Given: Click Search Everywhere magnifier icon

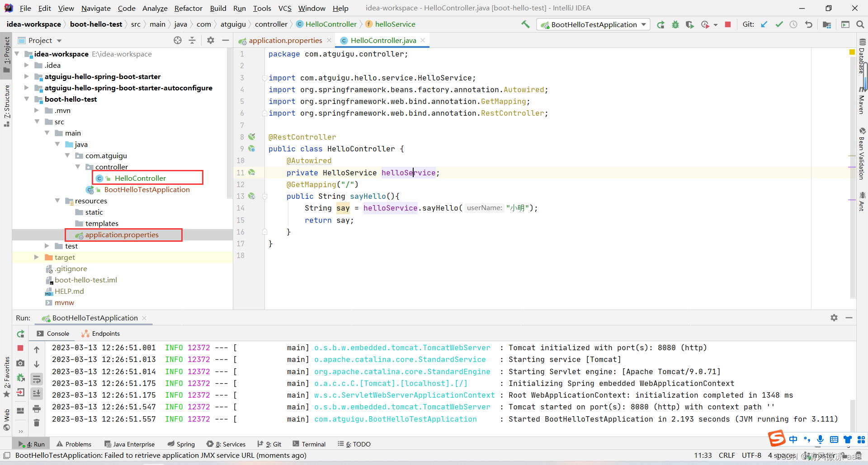Looking at the screenshot, I should point(860,24).
